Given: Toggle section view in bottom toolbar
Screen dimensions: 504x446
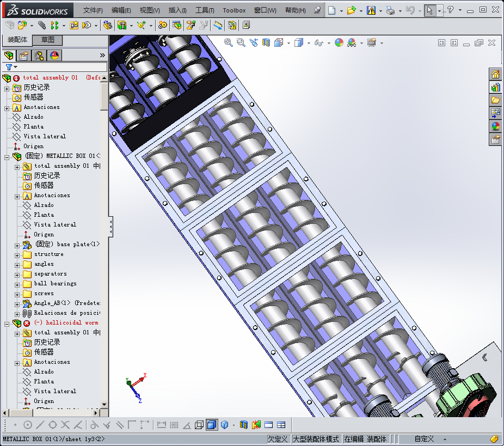Looking at the screenshot, I should click(x=244, y=425).
